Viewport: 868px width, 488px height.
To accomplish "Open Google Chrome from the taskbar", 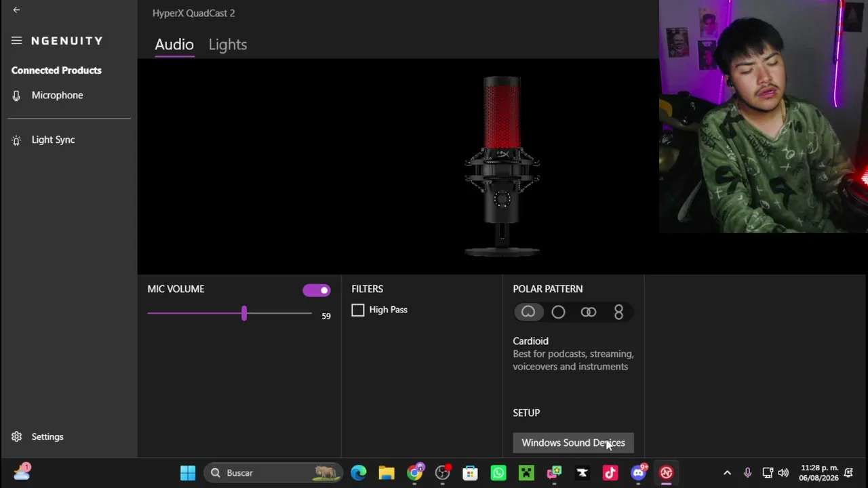I will click(x=414, y=472).
